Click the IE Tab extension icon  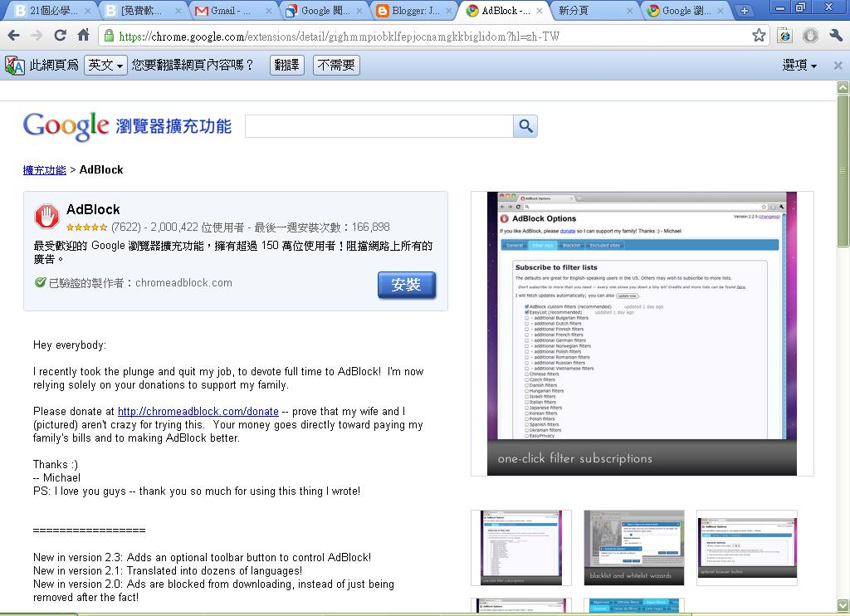click(x=784, y=36)
